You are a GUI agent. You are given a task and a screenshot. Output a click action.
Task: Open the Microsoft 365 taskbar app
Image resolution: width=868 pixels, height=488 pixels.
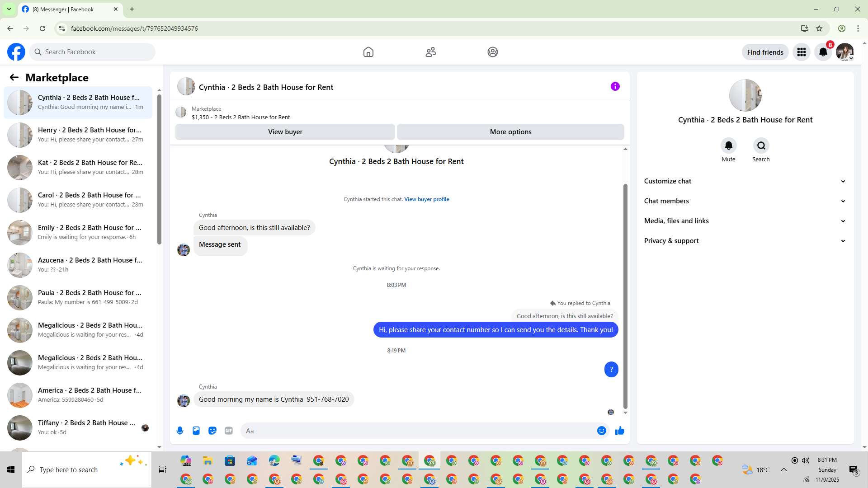[186, 460]
